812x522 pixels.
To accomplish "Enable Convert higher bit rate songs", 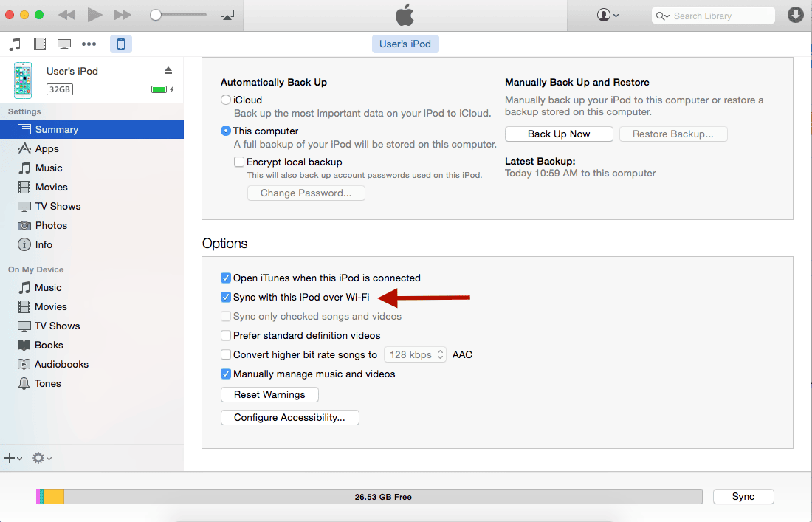I will tap(226, 354).
